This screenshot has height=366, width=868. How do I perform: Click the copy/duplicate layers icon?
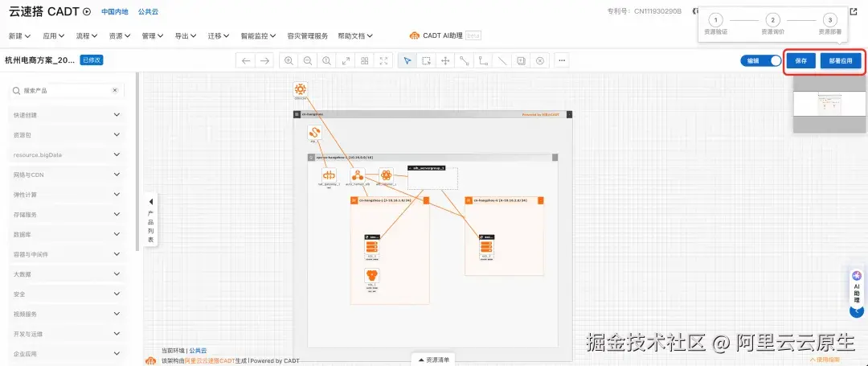(x=521, y=61)
